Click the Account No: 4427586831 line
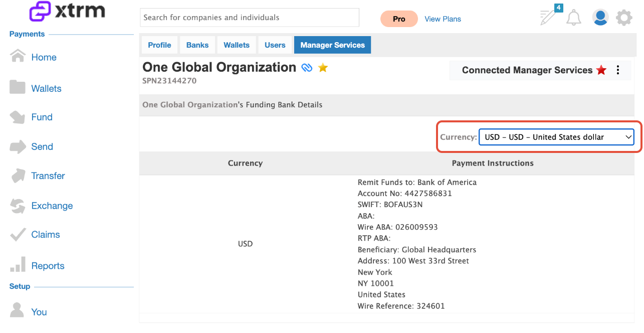Screen dimensions: 644x333 405,194
